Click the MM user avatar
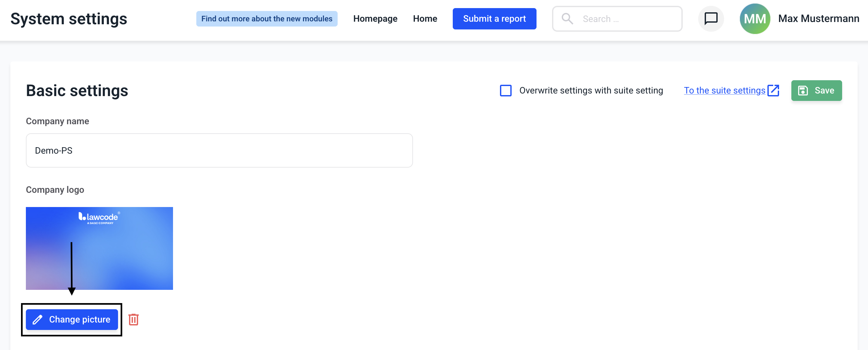Screen dimensions: 868x350 pos(754,18)
